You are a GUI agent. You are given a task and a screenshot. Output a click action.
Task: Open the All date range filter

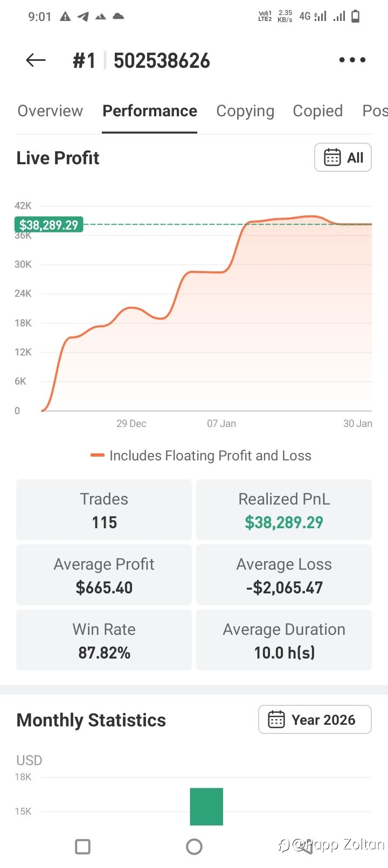pos(343,157)
